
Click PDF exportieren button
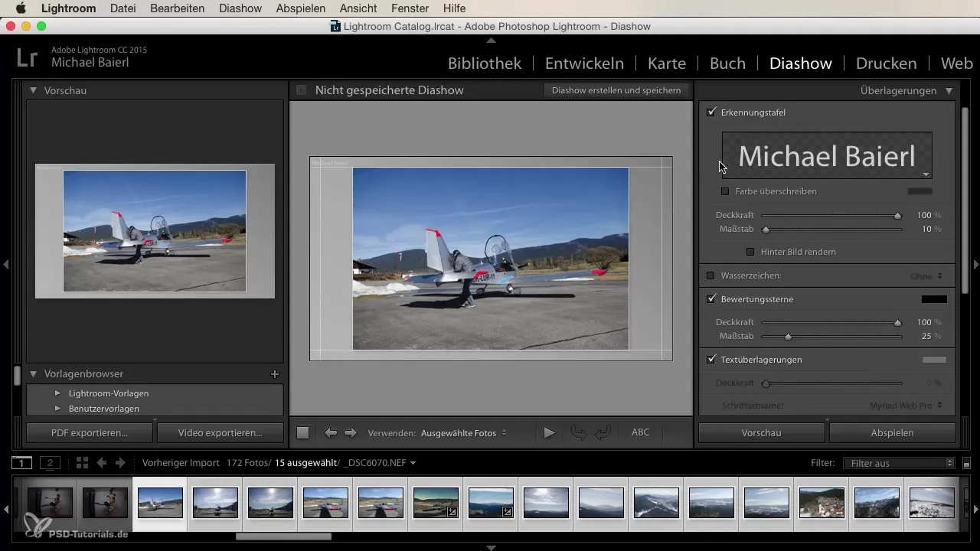(x=90, y=432)
